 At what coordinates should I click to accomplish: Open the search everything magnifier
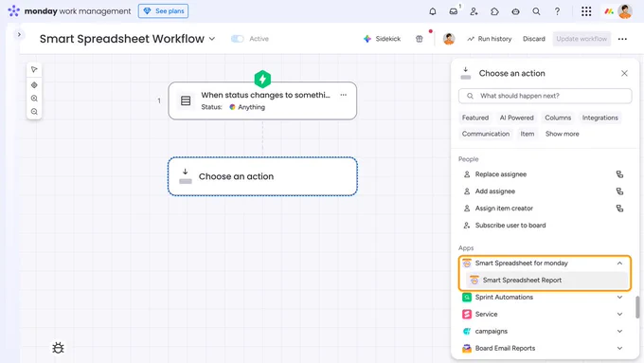536,11
